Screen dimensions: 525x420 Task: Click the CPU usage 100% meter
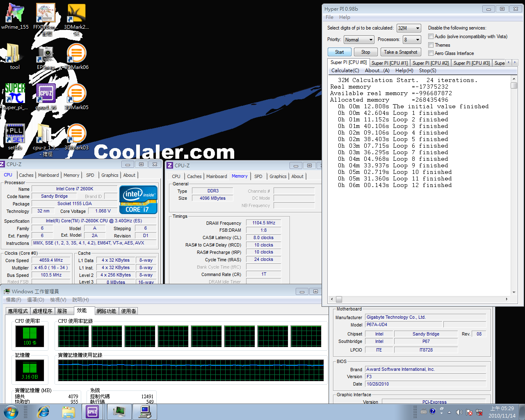click(30, 337)
